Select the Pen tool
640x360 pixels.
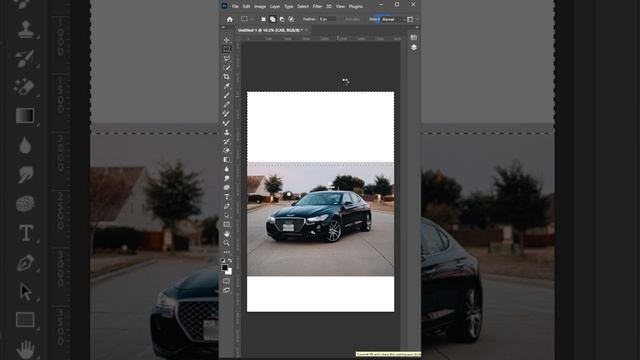[x=227, y=206]
